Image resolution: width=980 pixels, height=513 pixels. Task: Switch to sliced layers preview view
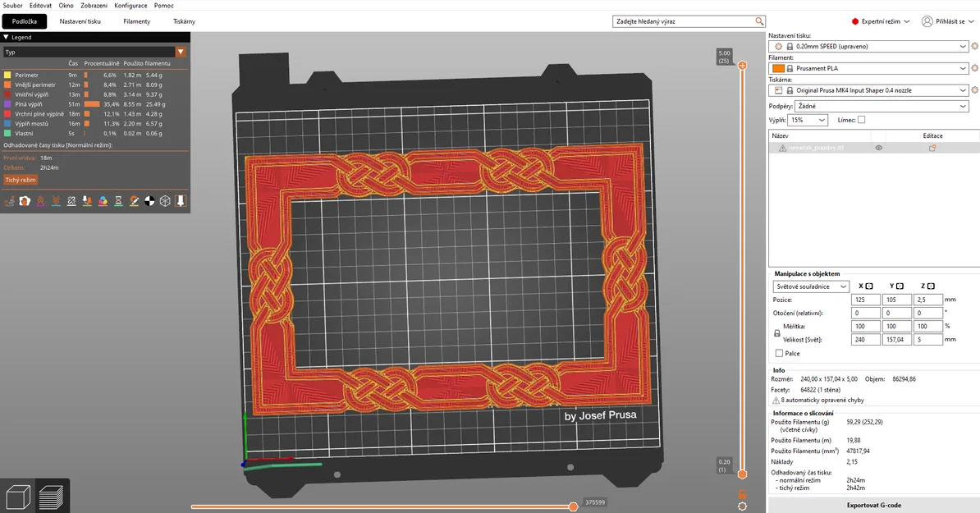tap(51, 497)
